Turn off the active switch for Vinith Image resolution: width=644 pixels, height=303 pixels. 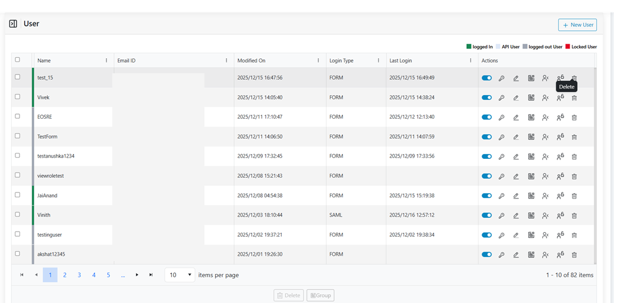click(487, 216)
